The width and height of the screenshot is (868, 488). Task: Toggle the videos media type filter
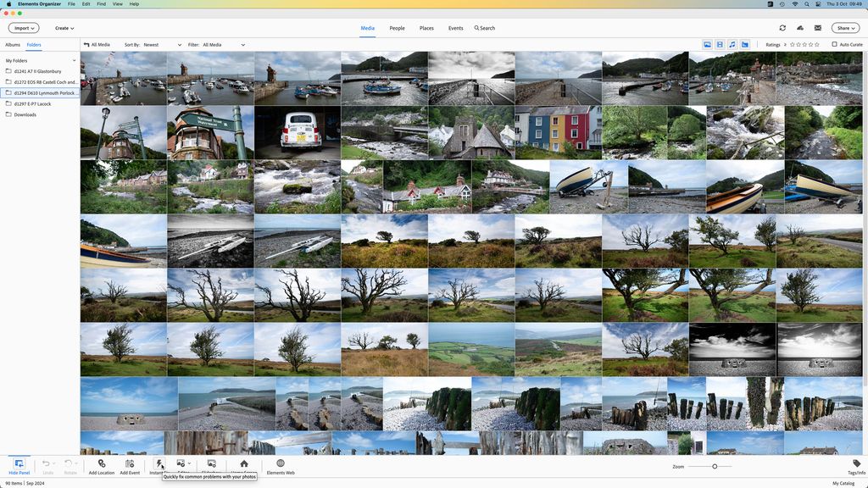(719, 44)
